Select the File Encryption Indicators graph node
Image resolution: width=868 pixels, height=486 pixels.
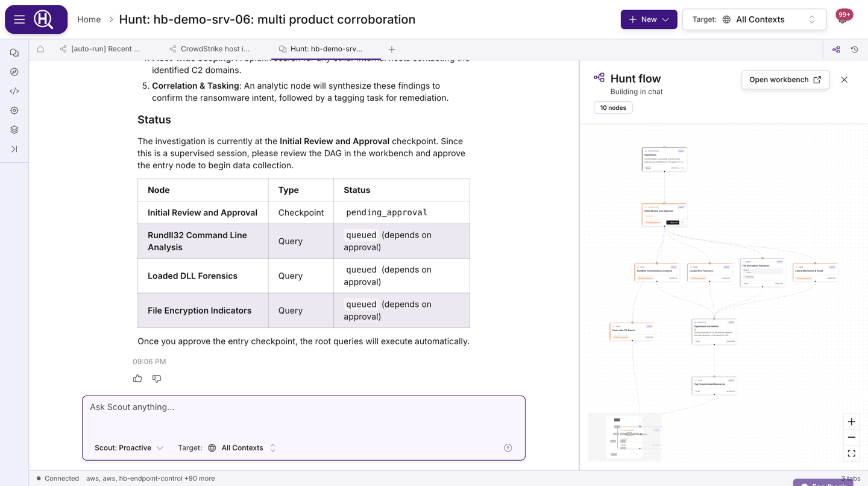pyautogui.click(x=763, y=273)
